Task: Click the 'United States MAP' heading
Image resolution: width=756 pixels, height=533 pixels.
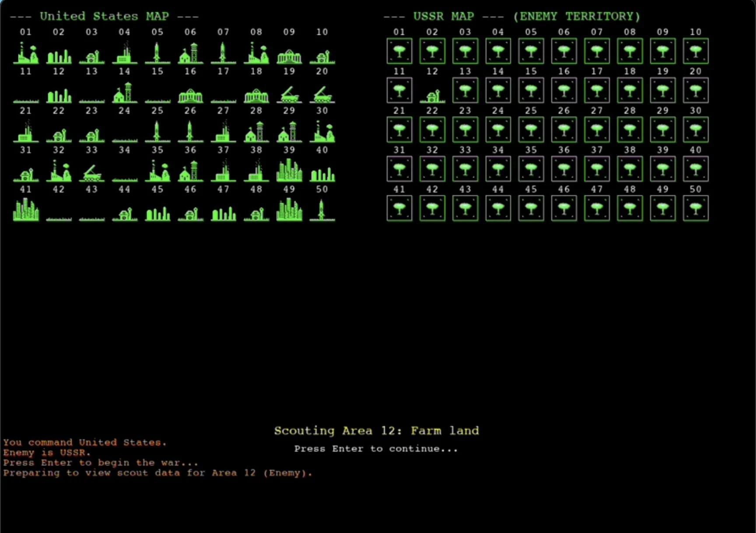Action: [x=104, y=17]
